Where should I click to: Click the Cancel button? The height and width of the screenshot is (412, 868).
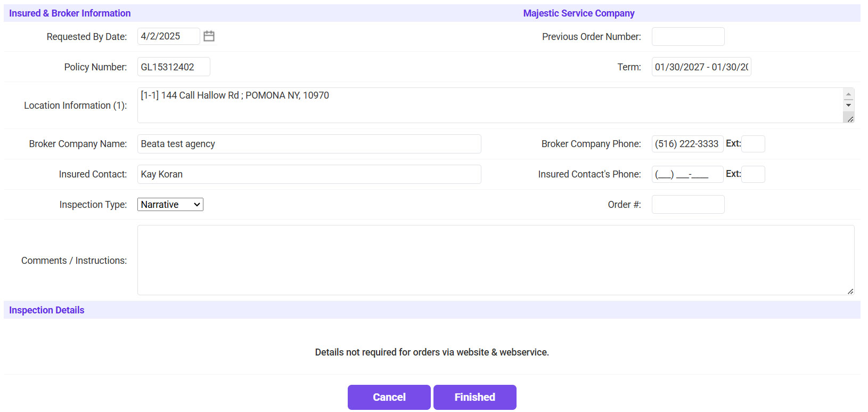389,397
